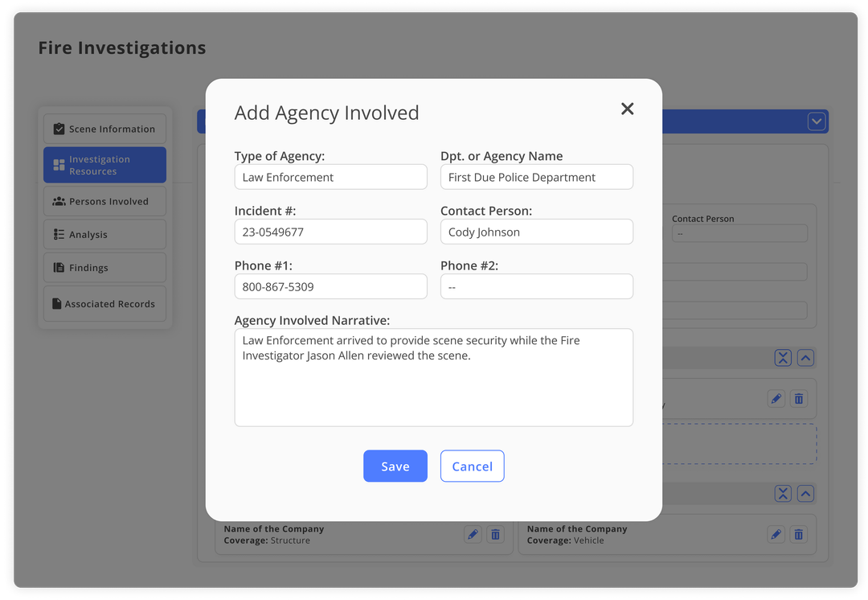868x600 pixels.
Task: Collapse the upper section with up chevron
Action: [805, 358]
